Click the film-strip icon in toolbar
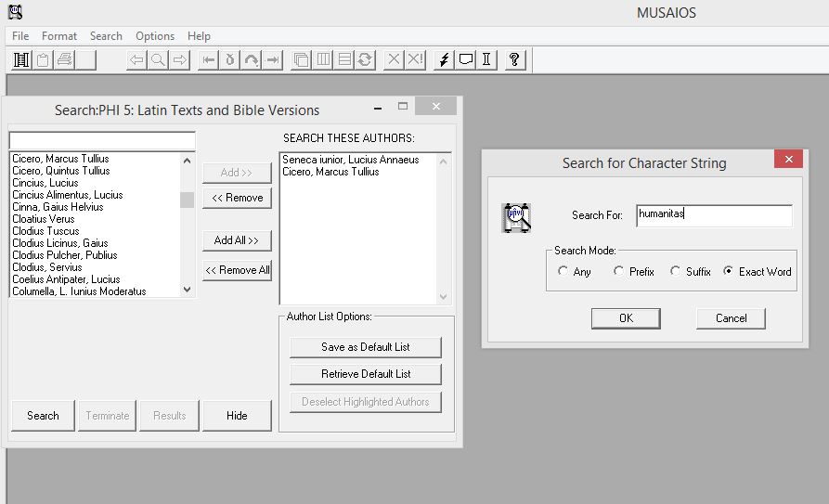829x504 pixels. [20, 60]
